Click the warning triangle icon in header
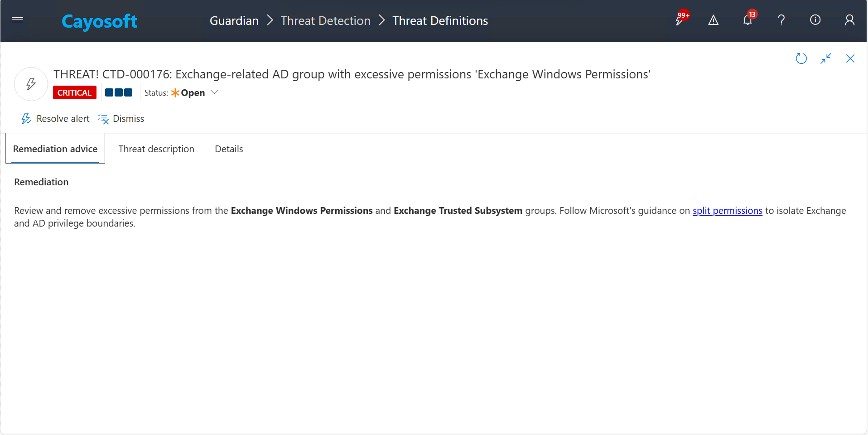The image size is (868, 435). pos(713,20)
